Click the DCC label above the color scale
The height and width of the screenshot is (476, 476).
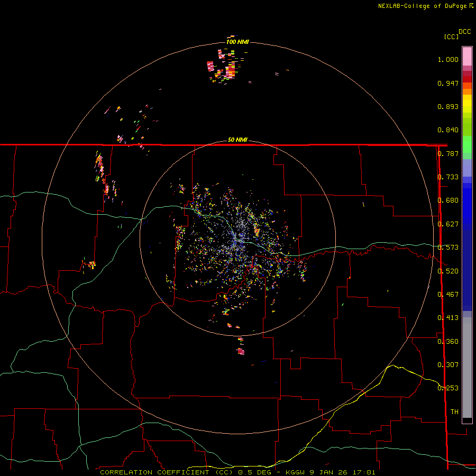(464, 32)
